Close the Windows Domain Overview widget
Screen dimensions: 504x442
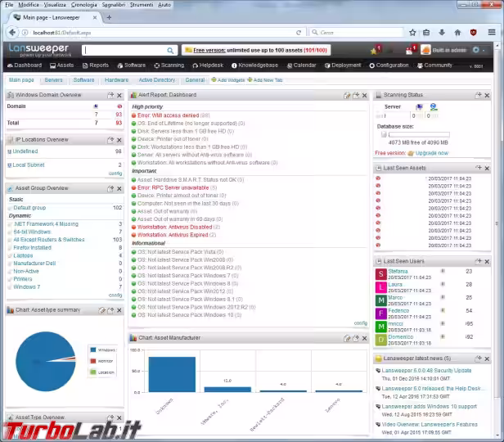(x=119, y=96)
